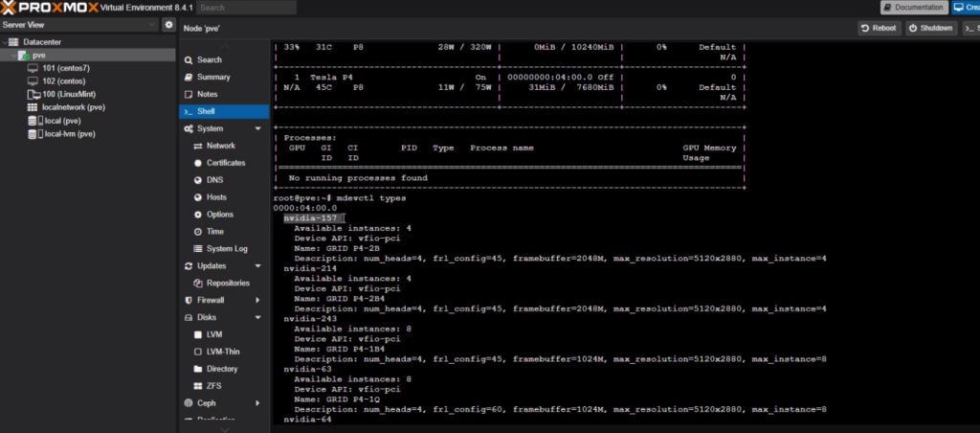Select VM 102 (centos)
The height and width of the screenshot is (433, 980).
click(64, 81)
